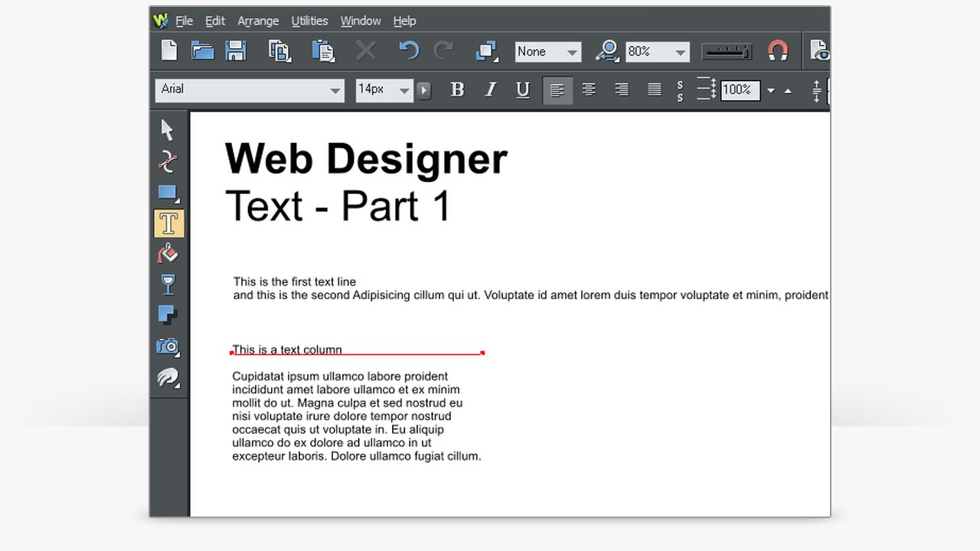This screenshot has width=980, height=551.
Task: Redo the last action
Action: (443, 51)
